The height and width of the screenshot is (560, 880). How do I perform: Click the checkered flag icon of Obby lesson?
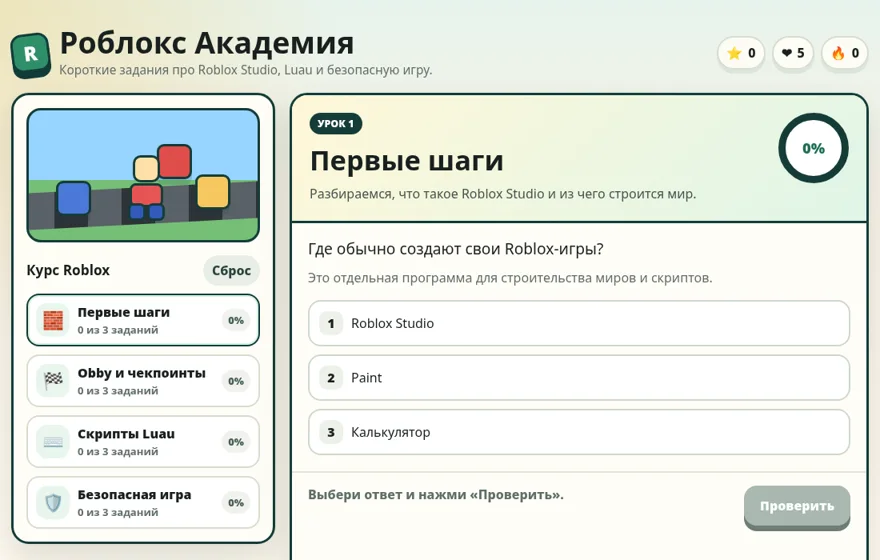53,381
